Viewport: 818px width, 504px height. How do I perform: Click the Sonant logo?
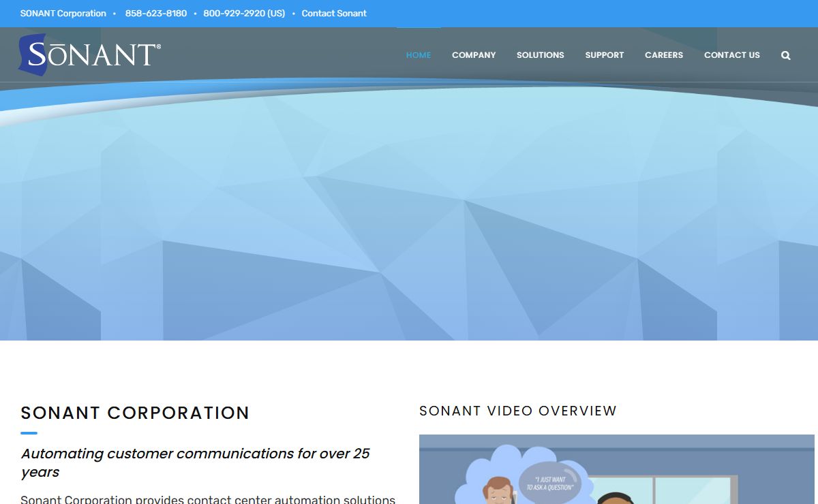[x=90, y=54]
